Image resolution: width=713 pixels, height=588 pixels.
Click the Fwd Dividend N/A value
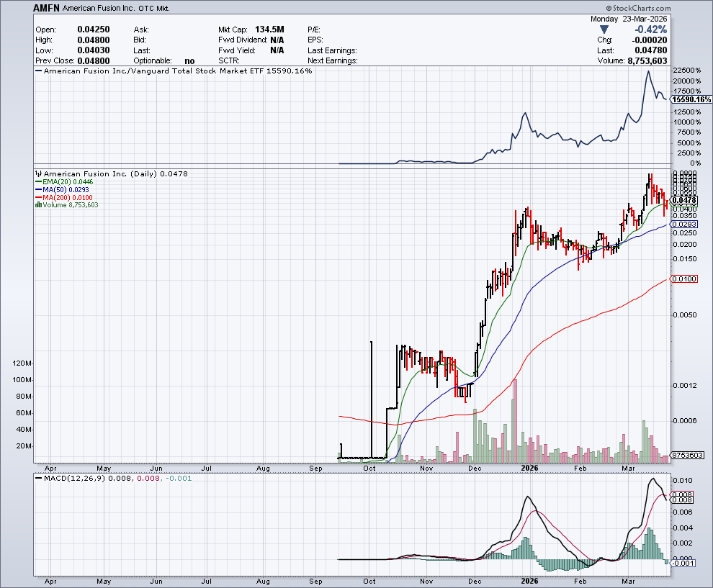(x=277, y=40)
